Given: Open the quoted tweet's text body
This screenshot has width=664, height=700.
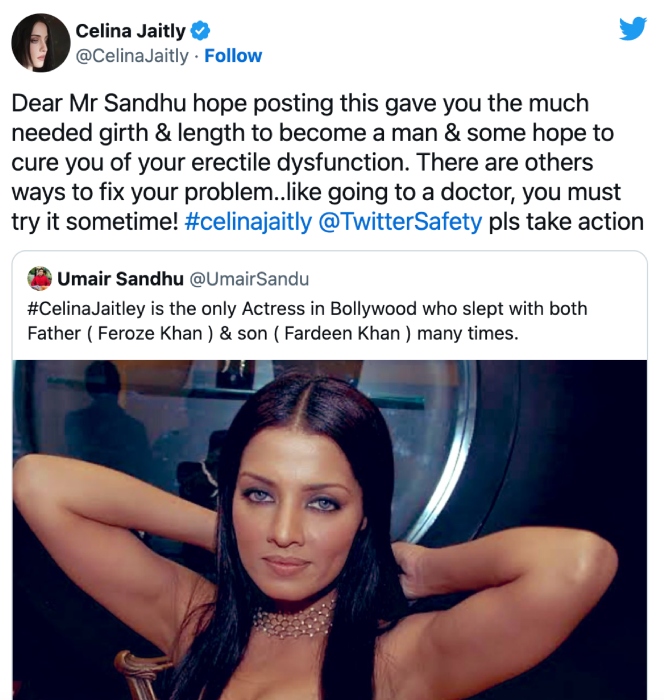Looking at the screenshot, I should 307,321.
